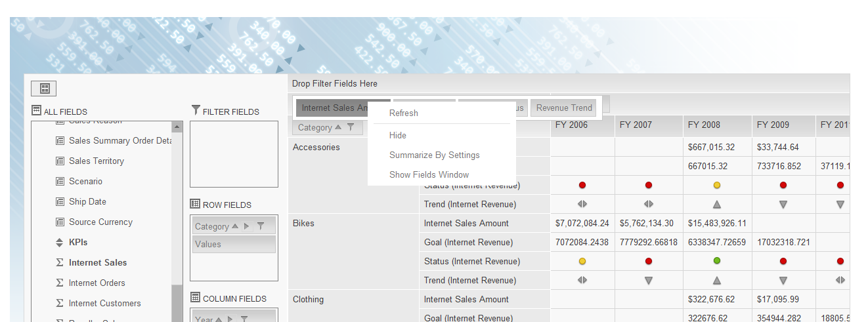This screenshot has height=322, width=868.
Task: Click inside the empty Filter Fields box
Action: [234, 154]
